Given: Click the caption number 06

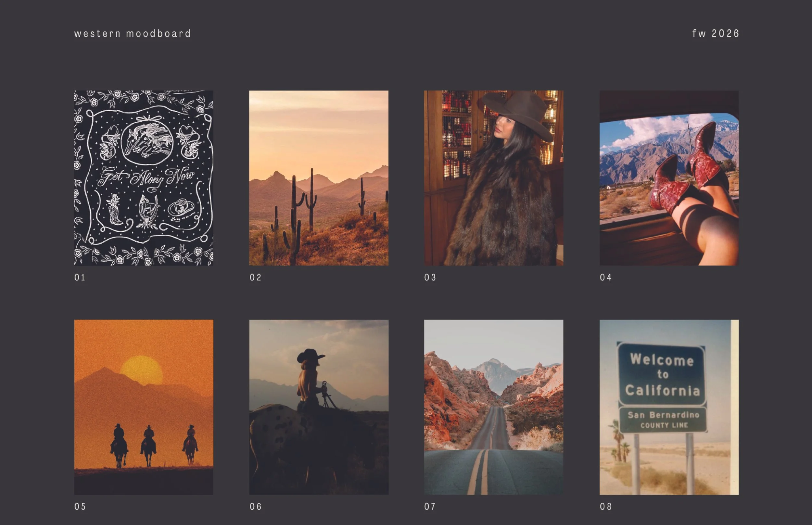Looking at the screenshot, I should [x=255, y=507].
